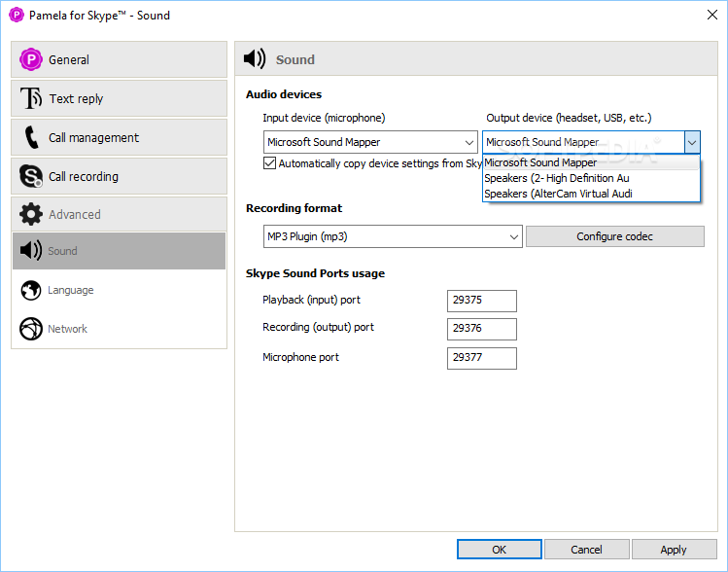
Task: Click the Network globe icon
Action: pyautogui.click(x=31, y=329)
